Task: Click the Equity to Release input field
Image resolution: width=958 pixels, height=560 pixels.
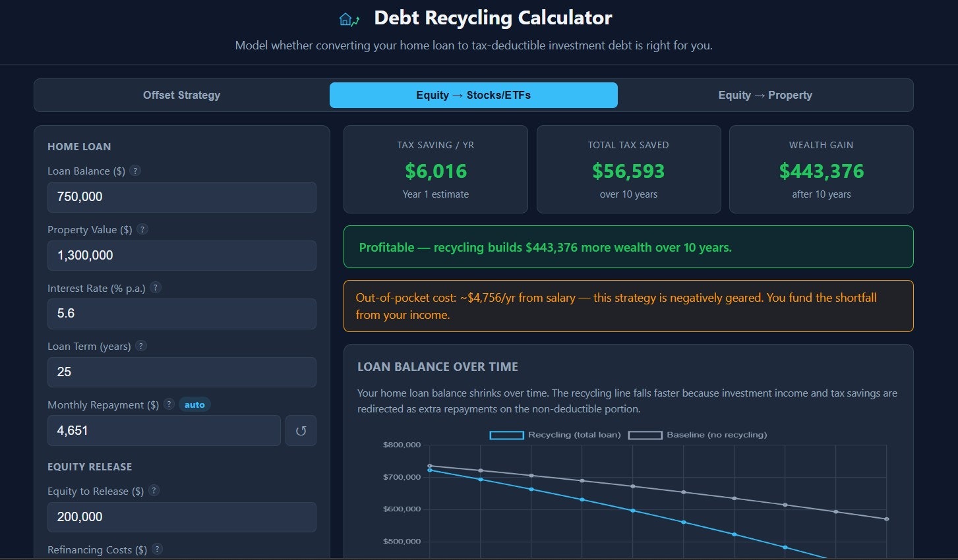Action: click(182, 517)
